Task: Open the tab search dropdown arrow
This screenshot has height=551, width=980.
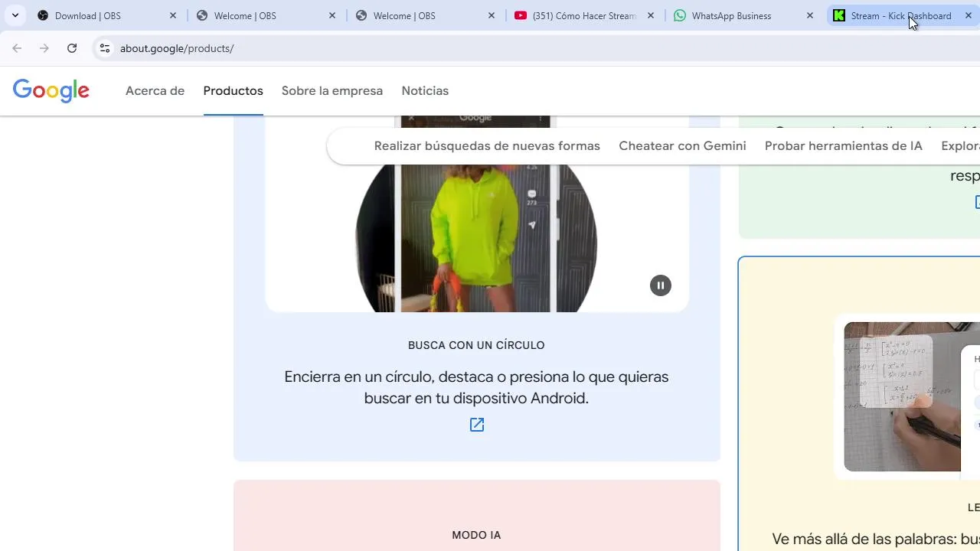Action: pos(15,15)
